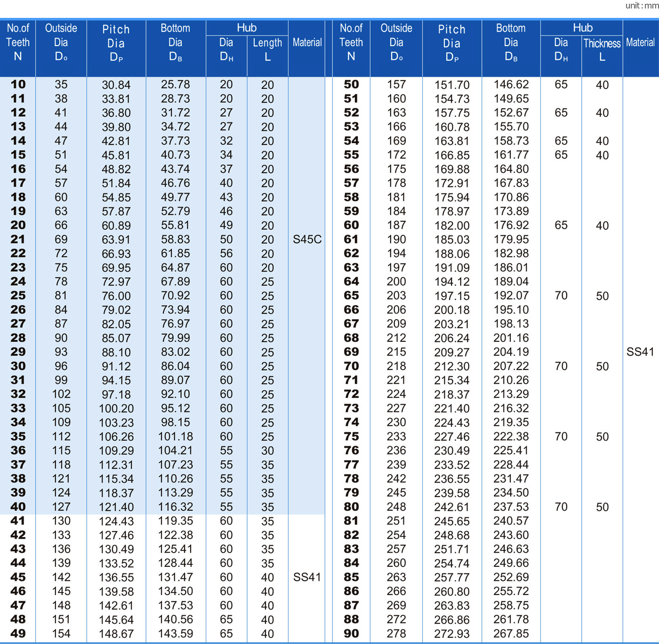659x644 pixels.
Task: Select bottom diameter 222.38
Action: [511, 436]
